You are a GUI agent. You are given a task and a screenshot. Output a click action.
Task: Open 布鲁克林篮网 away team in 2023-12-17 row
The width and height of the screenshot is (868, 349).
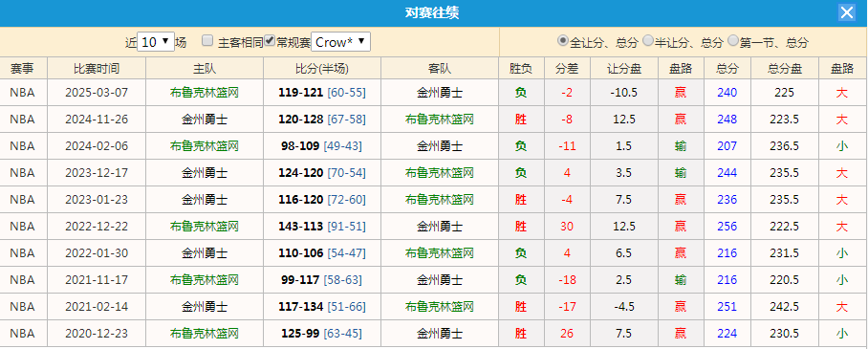pos(440,173)
